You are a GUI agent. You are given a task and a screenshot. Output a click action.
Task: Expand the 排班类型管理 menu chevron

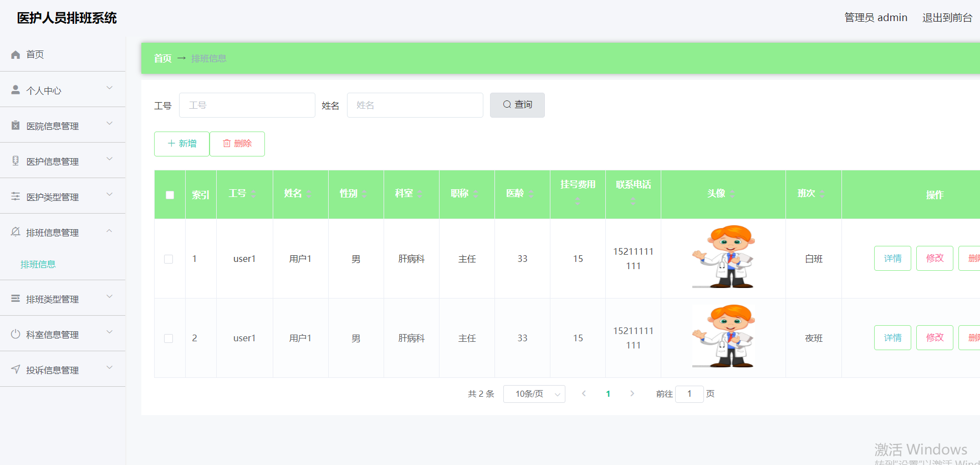tap(109, 296)
